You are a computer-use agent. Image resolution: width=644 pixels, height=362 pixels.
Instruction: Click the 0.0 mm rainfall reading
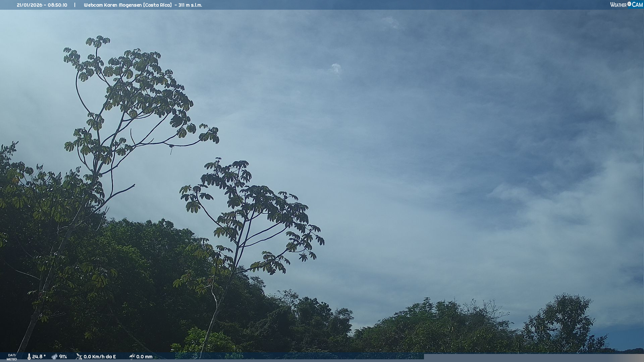point(144,357)
